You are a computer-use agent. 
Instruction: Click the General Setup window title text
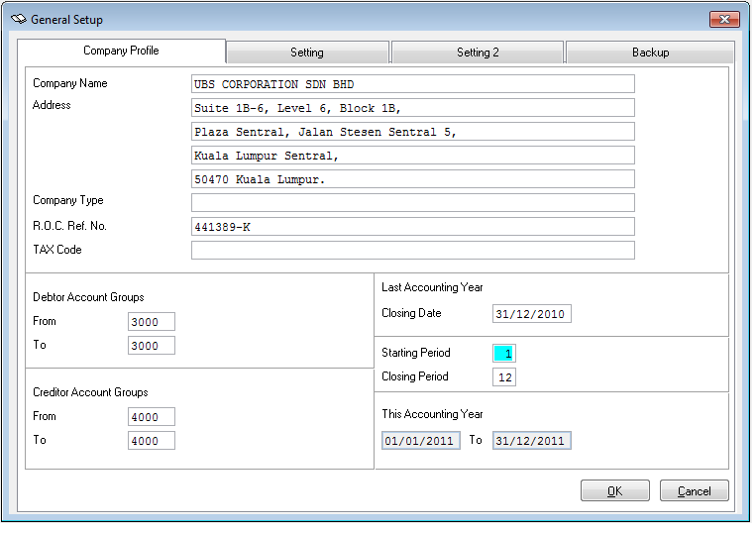66,20
